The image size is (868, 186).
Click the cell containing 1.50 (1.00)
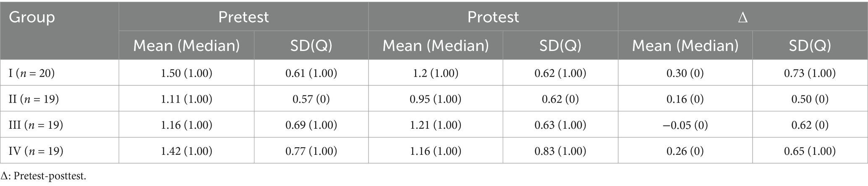[x=186, y=73]
